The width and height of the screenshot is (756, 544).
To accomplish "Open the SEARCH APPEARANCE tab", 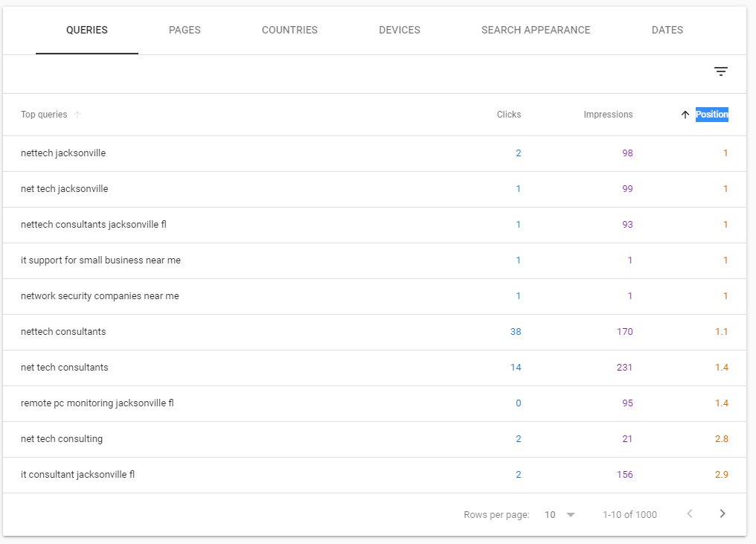I will click(x=536, y=30).
